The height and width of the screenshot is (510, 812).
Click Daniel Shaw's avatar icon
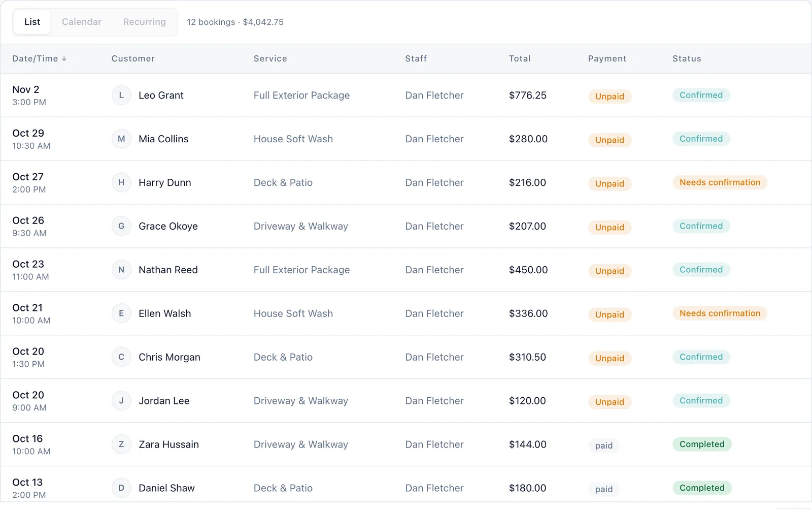pos(121,488)
